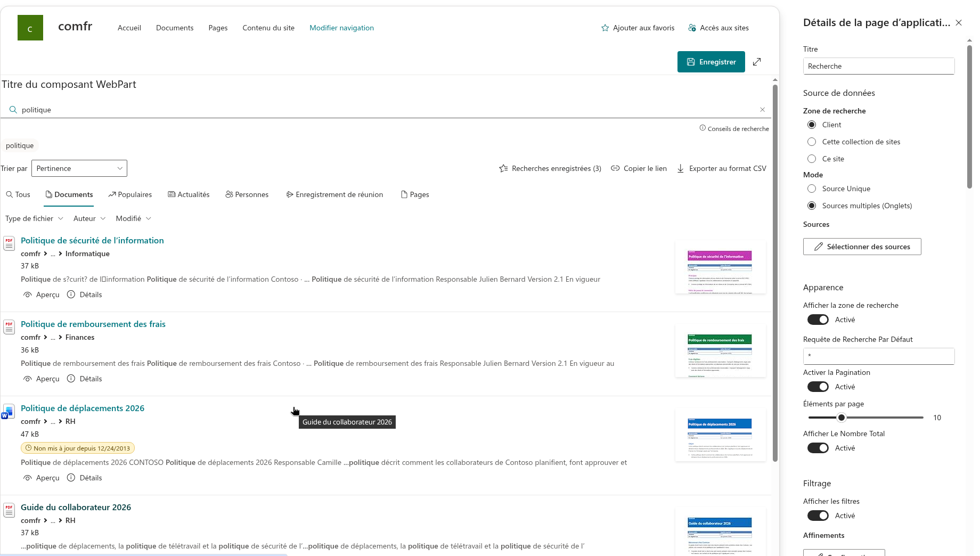The height and width of the screenshot is (556, 980).
Task: Toggle Afficher Le Nombre Total switch
Action: [x=818, y=448]
